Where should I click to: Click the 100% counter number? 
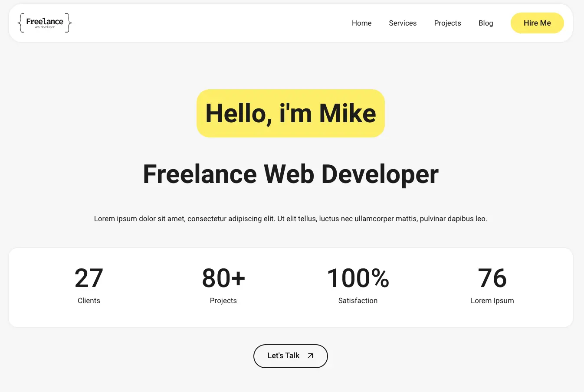tap(358, 278)
